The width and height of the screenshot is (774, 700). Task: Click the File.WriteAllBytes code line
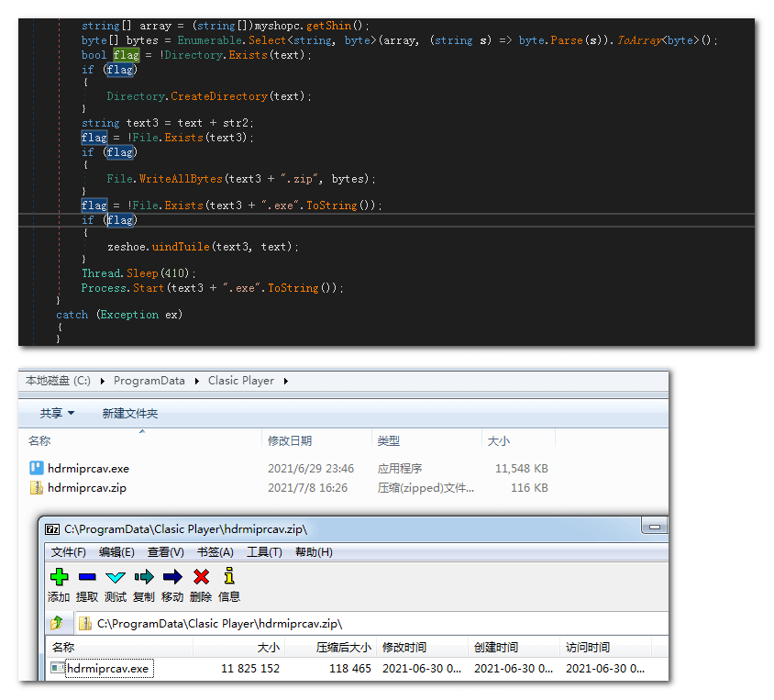pos(241,179)
